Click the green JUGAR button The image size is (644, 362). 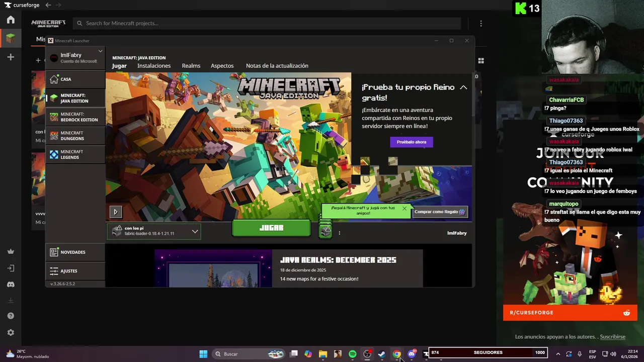271,228
